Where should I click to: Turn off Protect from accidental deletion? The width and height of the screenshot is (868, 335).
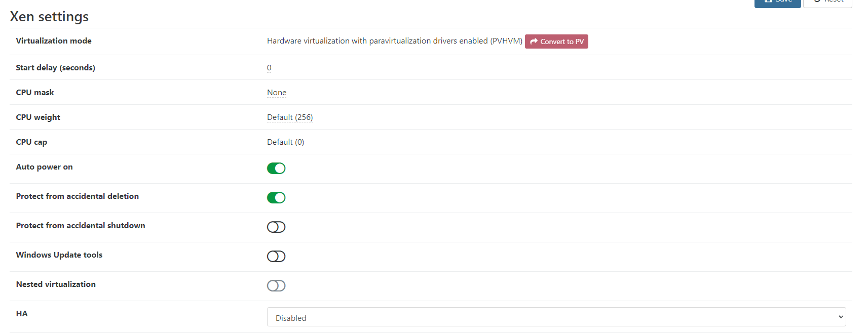[276, 197]
